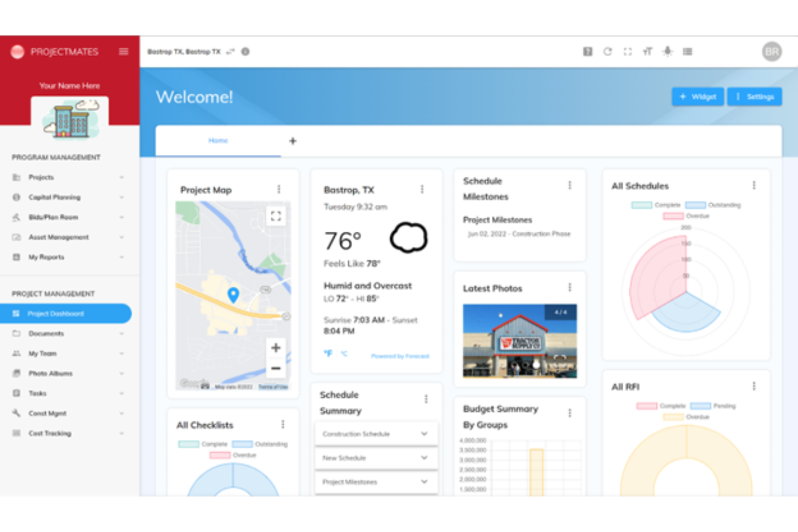Switch the weather display to Celsius

pos(344,354)
